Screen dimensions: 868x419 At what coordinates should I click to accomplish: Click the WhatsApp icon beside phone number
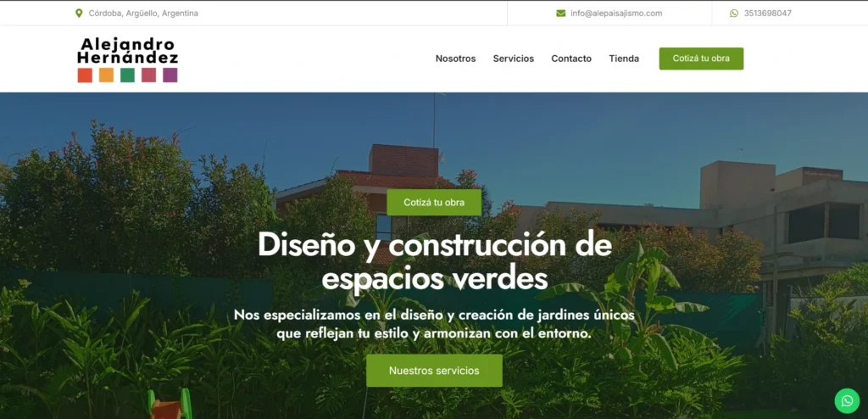[734, 14]
